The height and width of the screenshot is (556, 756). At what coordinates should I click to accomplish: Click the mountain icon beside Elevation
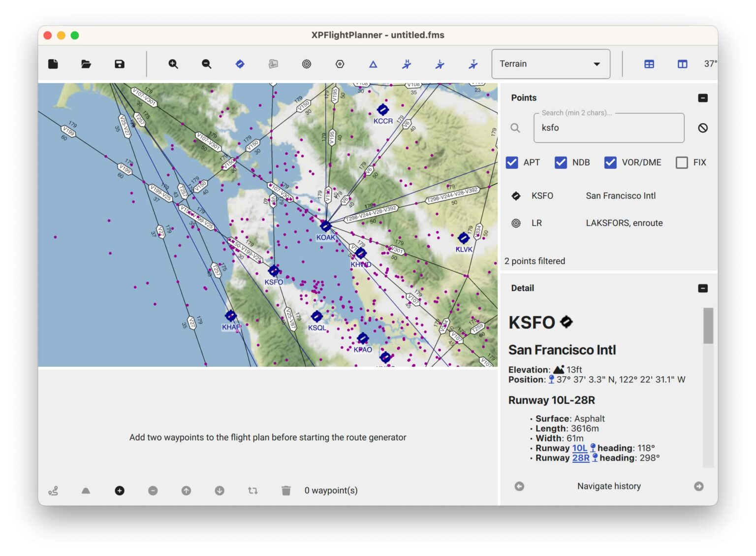click(x=559, y=369)
